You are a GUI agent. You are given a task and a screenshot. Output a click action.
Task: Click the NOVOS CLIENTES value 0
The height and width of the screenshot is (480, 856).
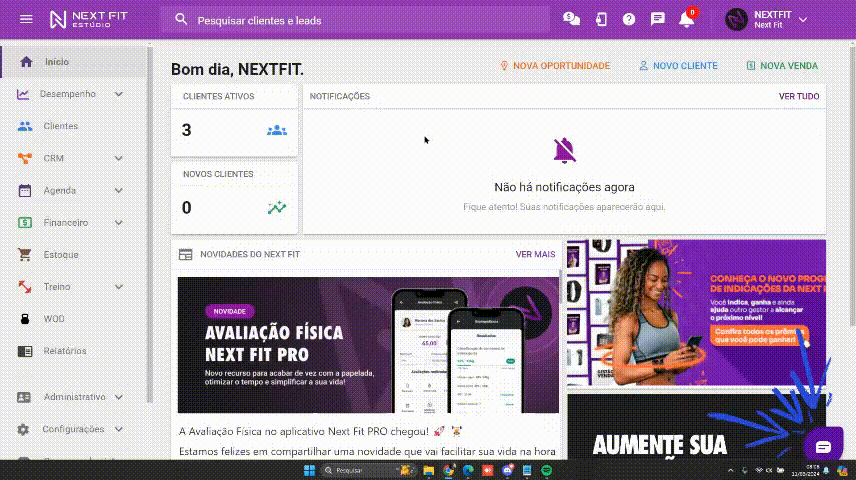coord(187,208)
